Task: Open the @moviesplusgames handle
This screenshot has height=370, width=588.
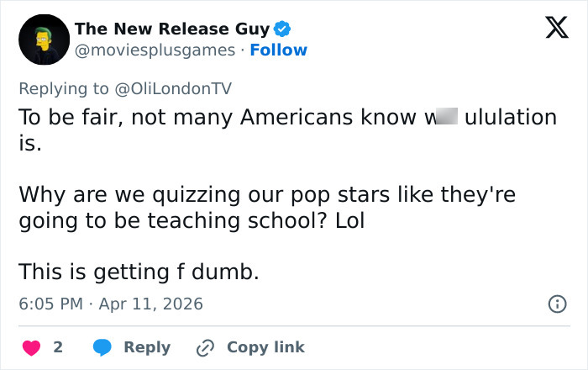Action: pos(155,50)
